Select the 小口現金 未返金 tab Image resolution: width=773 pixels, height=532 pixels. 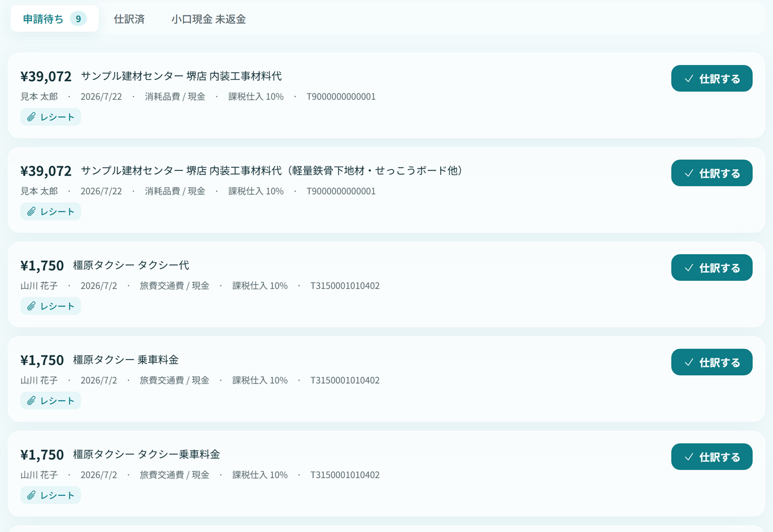click(x=208, y=19)
